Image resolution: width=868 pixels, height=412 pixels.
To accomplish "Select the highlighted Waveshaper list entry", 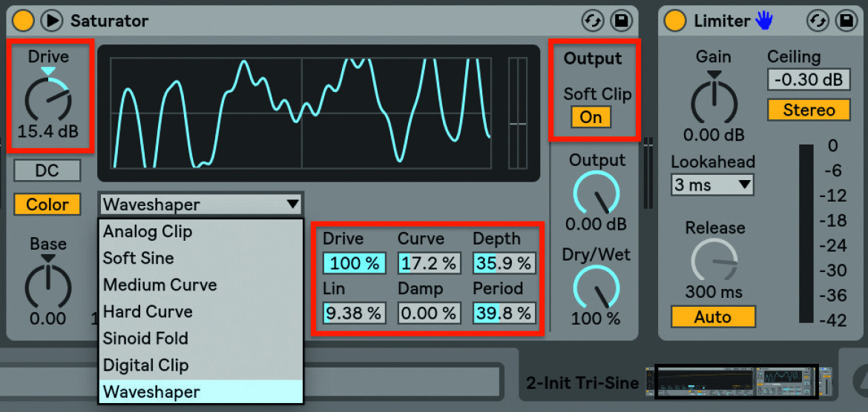I will click(x=201, y=391).
